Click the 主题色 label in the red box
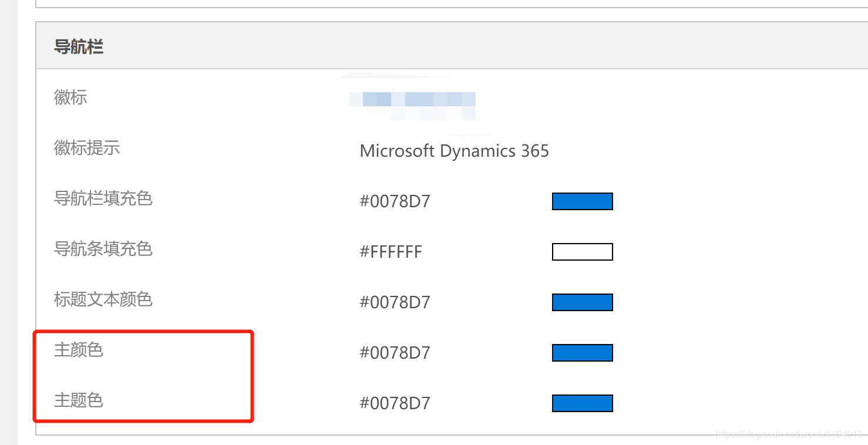This screenshot has width=868, height=445. pos(78,401)
